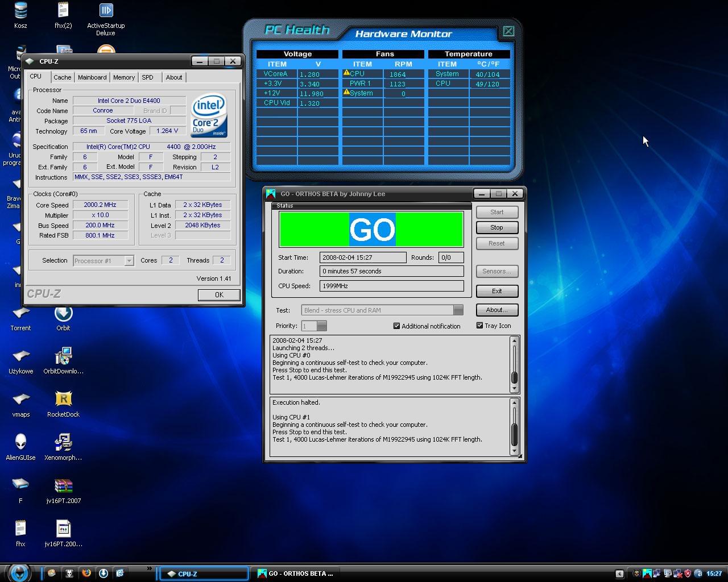
Task: Select the CPU tab in CPU-Z
Action: click(35, 76)
